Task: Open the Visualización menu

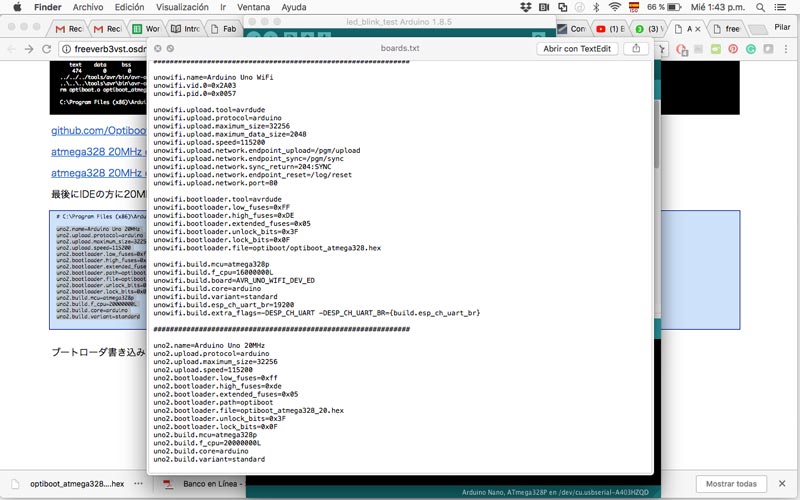Action: click(182, 7)
